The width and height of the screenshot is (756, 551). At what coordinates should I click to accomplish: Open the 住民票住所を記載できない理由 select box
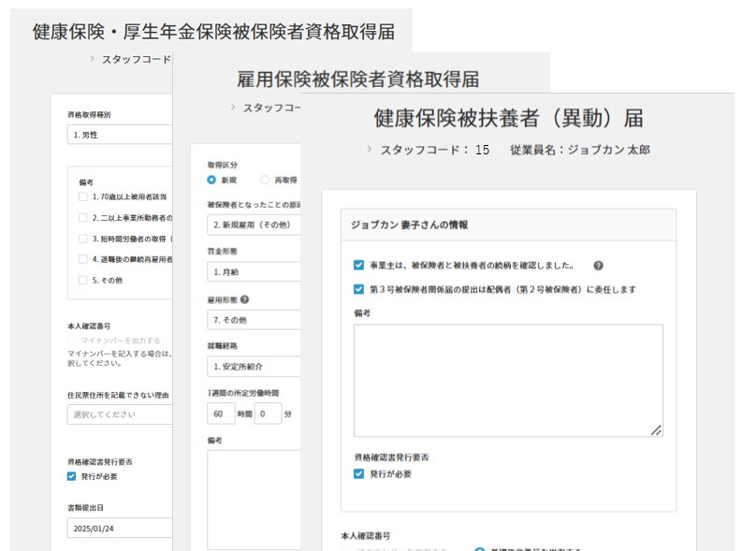pos(120,414)
